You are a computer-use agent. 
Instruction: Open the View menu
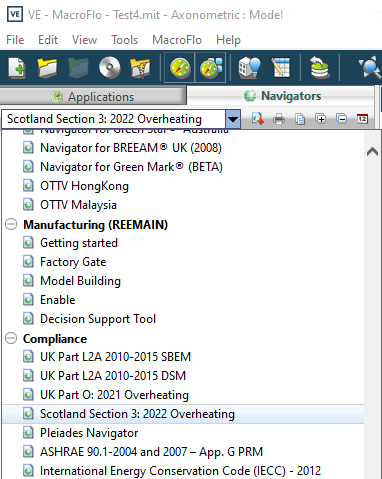point(84,40)
